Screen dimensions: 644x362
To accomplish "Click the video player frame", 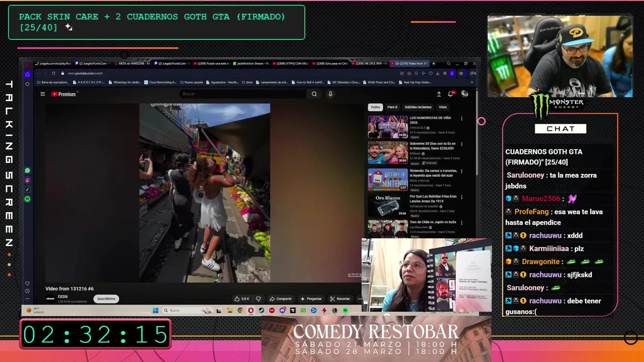I will [x=204, y=193].
